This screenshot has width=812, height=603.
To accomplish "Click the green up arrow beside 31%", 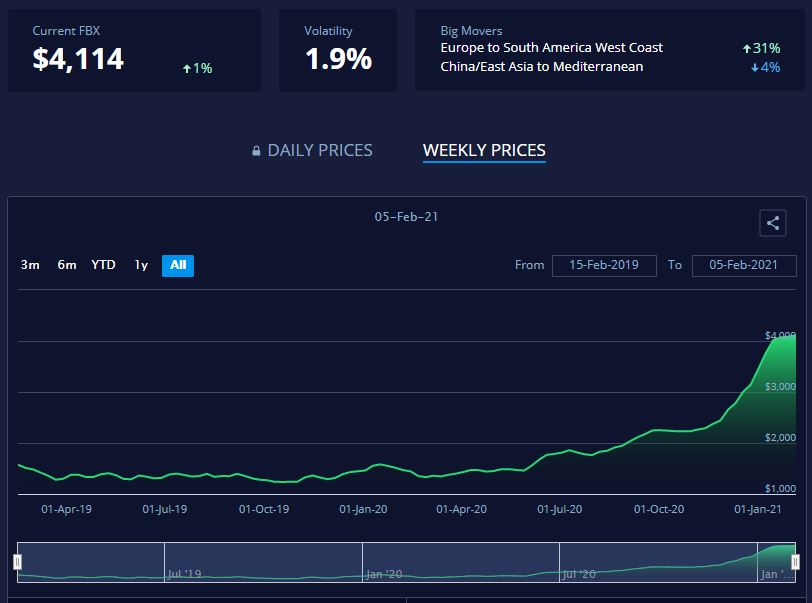I will click(x=747, y=48).
